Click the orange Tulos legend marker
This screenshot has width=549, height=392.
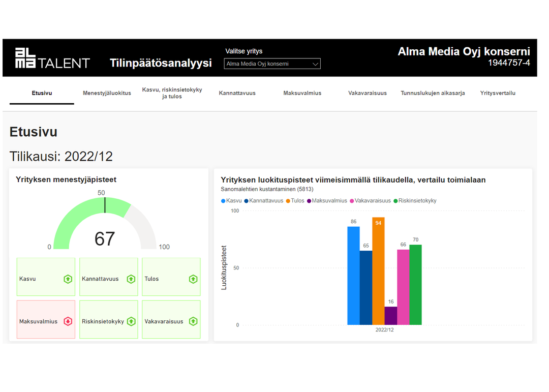(x=288, y=201)
